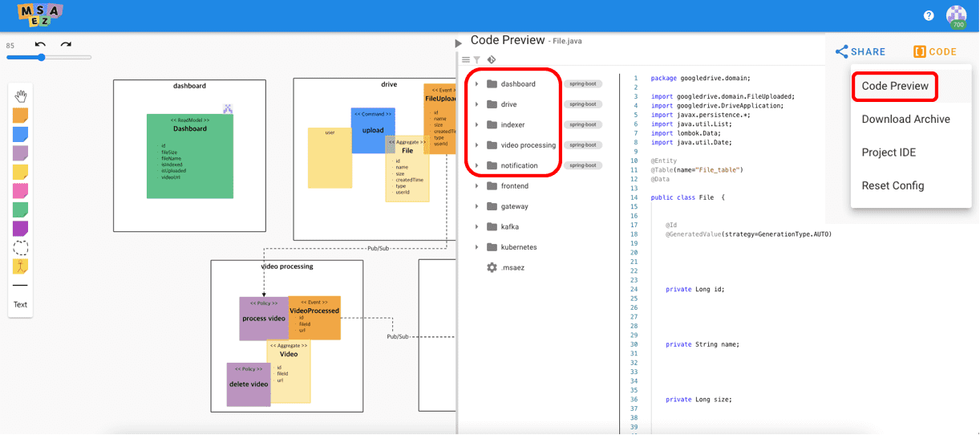Image resolution: width=980 pixels, height=435 pixels.
Task: Pick the yellow Aggregate sticker tool
Action: pos(20,172)
